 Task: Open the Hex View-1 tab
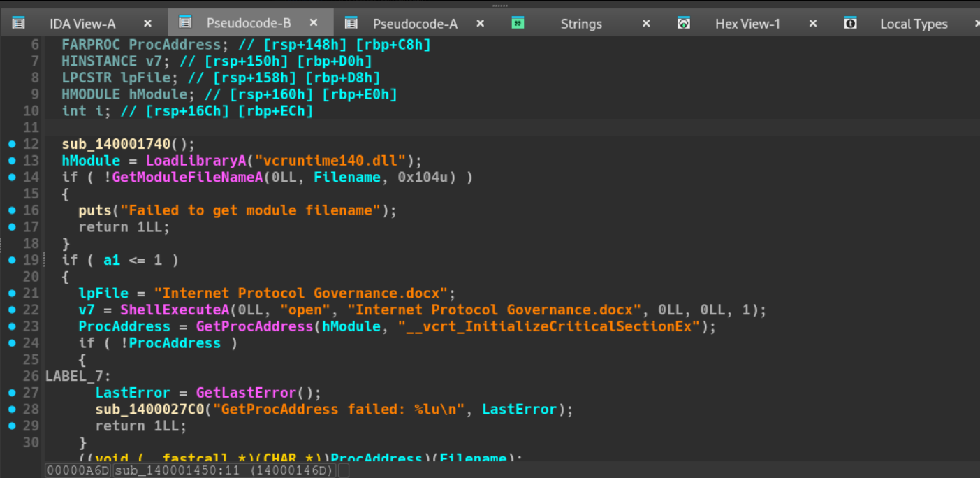click(747, 24)
